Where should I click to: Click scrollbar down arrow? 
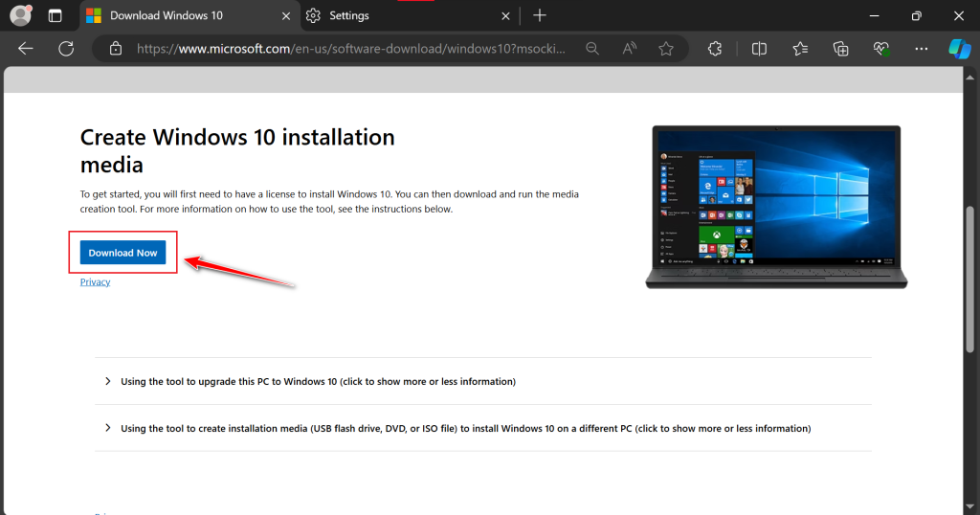pos(970,506)
